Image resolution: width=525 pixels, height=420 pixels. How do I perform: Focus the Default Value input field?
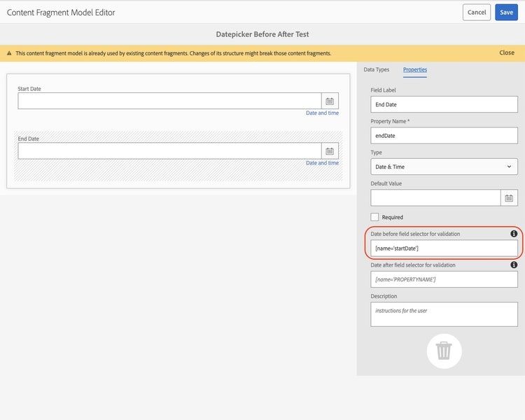(435, 198)
